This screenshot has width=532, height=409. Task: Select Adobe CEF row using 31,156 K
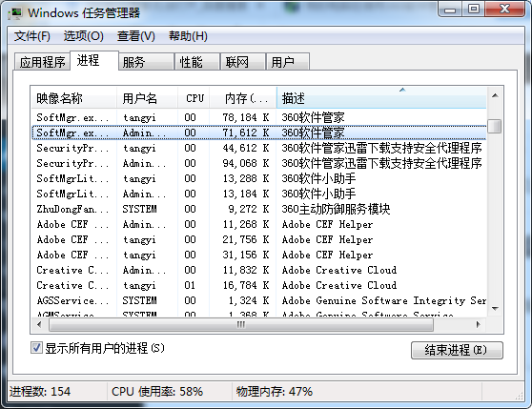[x=259, y=255]
